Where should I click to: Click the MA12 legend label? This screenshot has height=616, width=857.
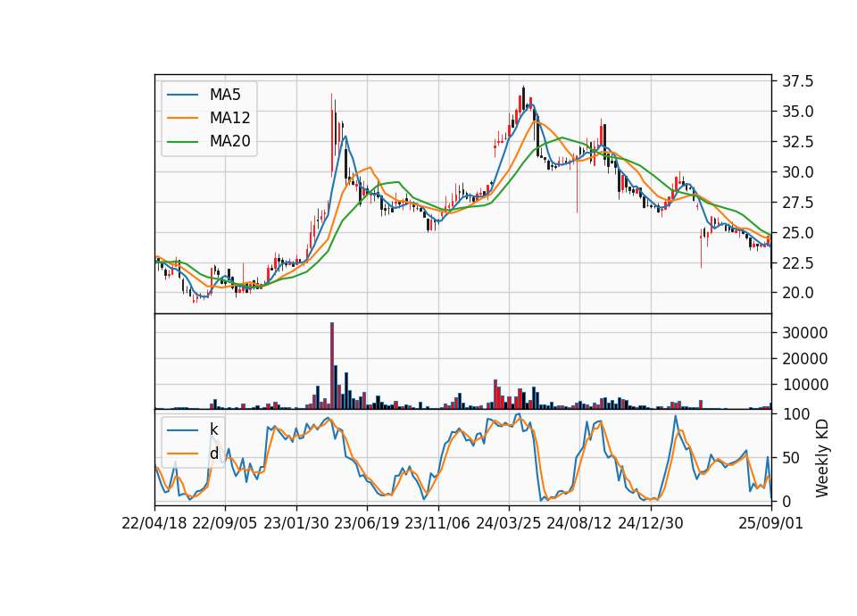[229, 118]
